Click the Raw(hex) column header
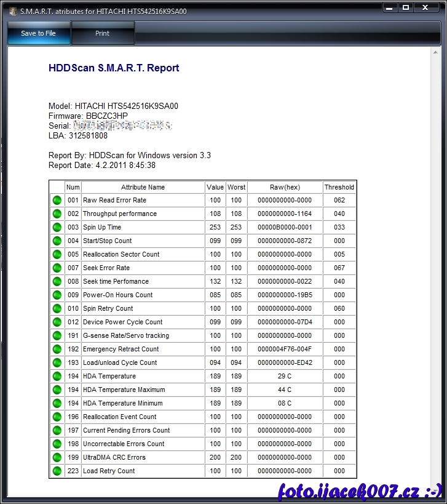The width and height of the screenshot is (447, 504). tap(285, 187)
